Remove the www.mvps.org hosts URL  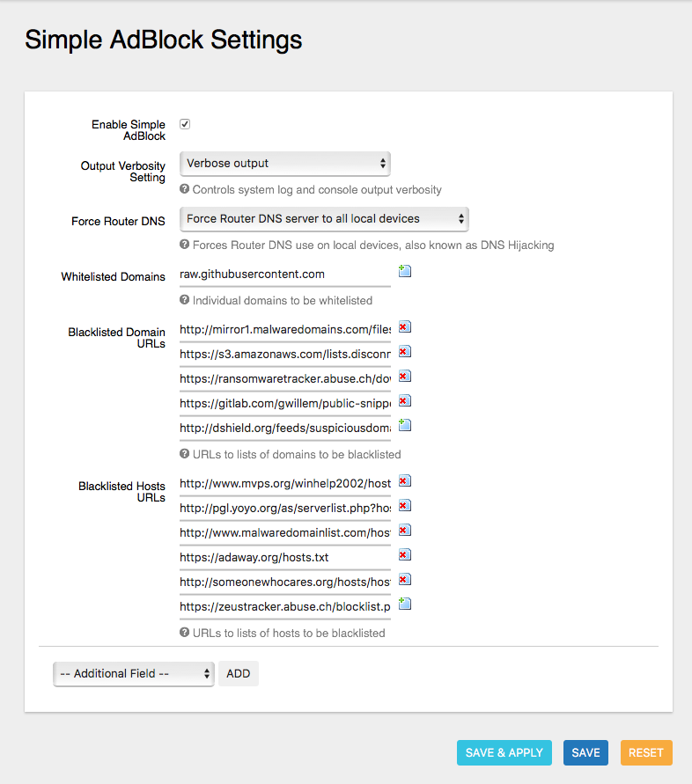tap(404, 480)
